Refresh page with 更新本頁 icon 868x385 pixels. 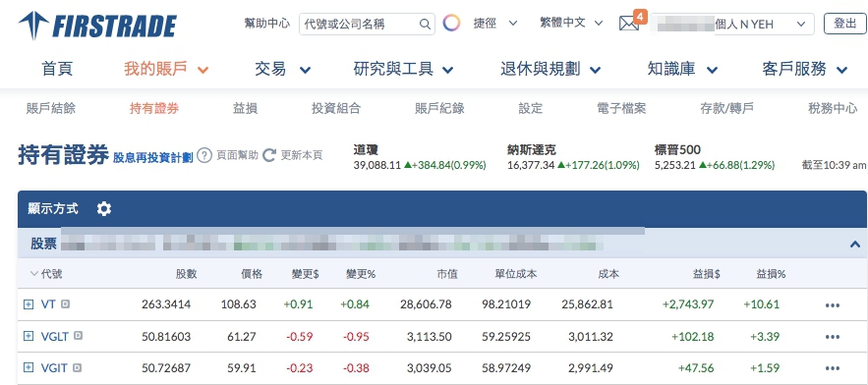click(269, 155)
